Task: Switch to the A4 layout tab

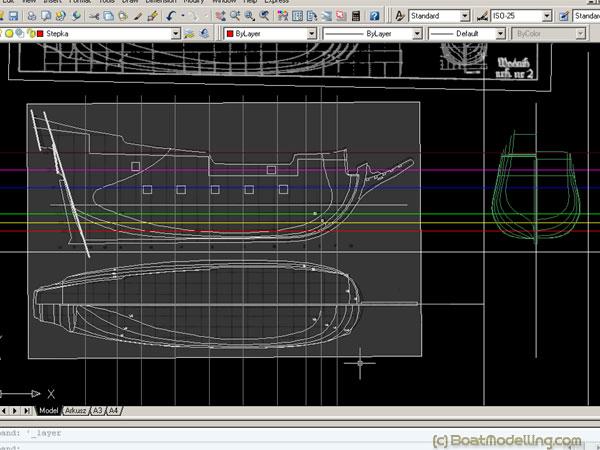Action: (x=114, y=411)
